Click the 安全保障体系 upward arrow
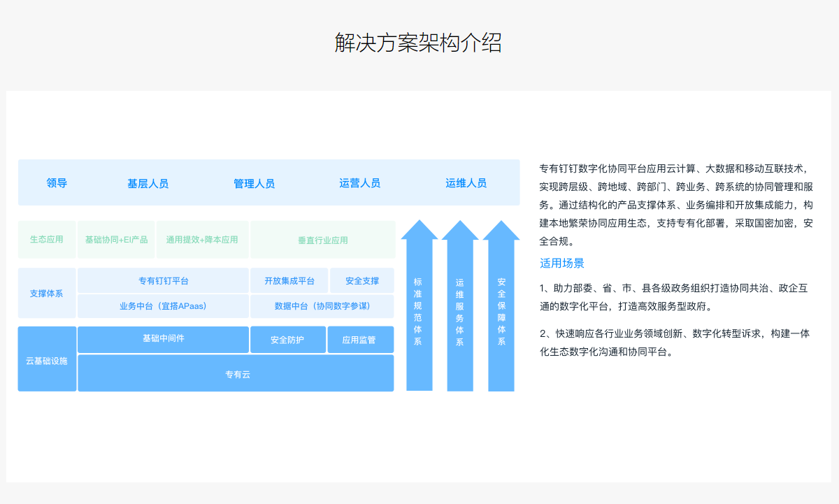 [x=501, y=311]
